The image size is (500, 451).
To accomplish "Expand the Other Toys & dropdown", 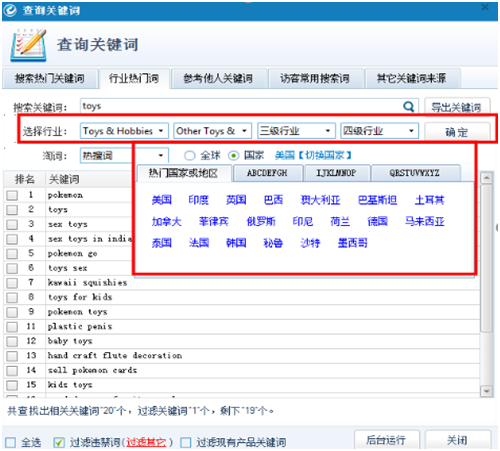I will click(x=212, y=131).
